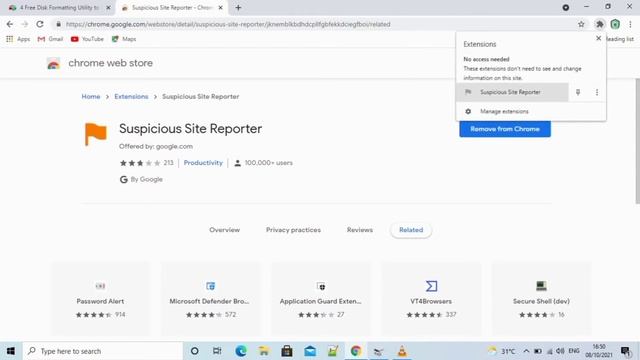This screenshot has height=360, width=640.
Task: Open Cortana circle icon on taskbar
Action: tap(195, 351)
